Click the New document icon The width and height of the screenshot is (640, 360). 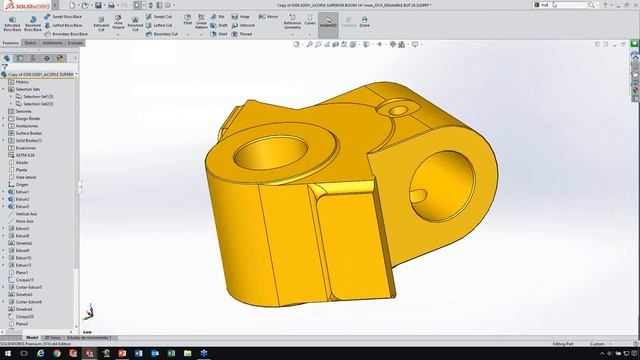72,5
